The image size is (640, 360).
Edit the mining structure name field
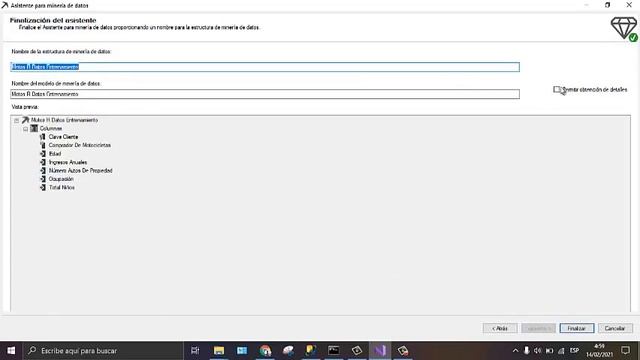tap(265, 67)
